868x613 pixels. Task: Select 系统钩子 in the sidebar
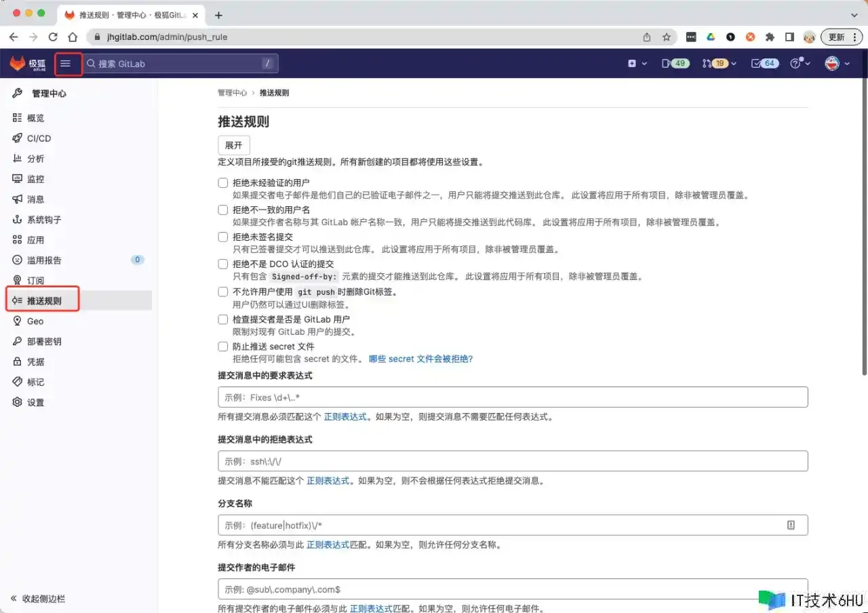pyautogui.click(x=44, y=220)
